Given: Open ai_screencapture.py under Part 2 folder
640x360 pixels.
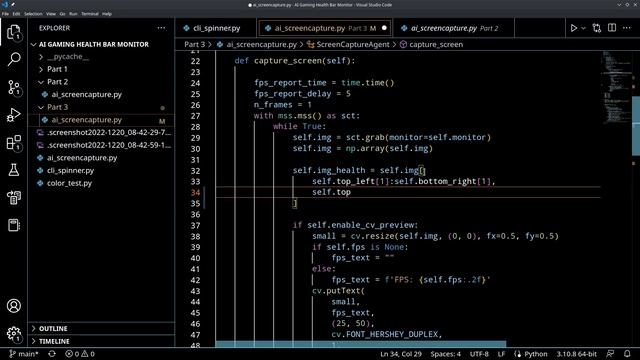Looking at the screenshot, I should (x=87, y=94).
